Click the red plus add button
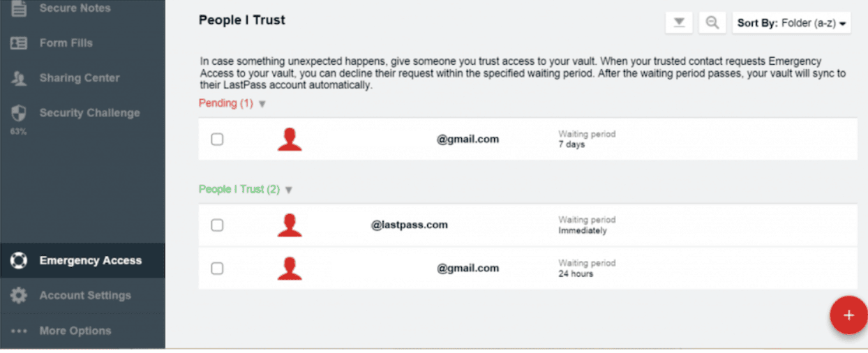The height and width of the screenshot is (353, 868). coord(848,315)
